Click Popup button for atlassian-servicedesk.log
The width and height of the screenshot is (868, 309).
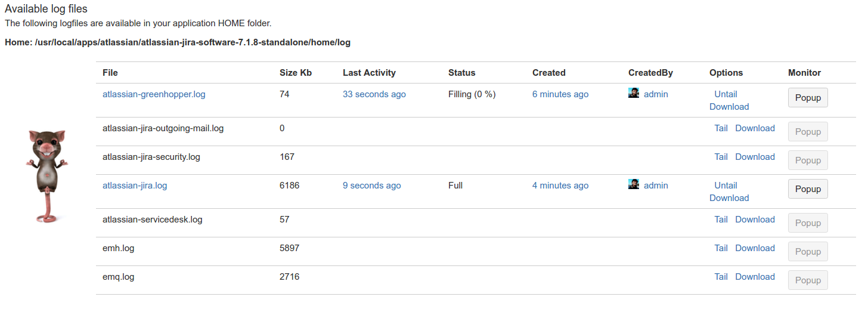coord(808,223)
